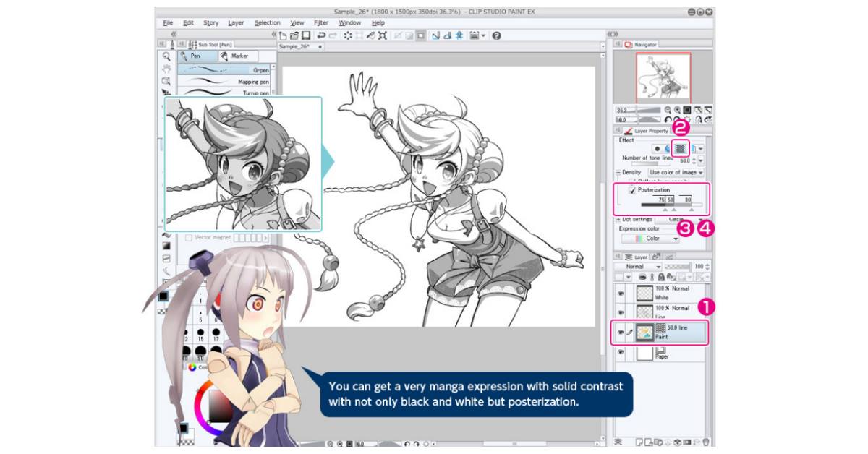
Task: Collapse the left palette dock with the double chevron
Action: pyautogui.click(x=174, y=34)
